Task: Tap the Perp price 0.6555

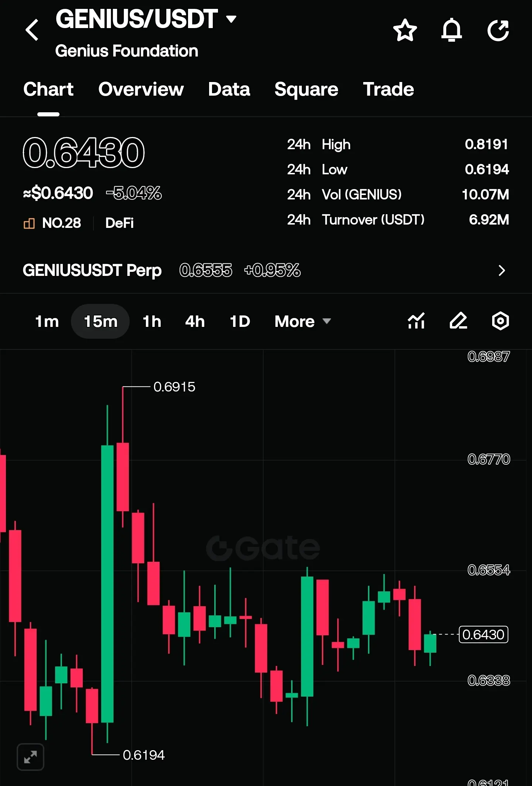Action: 206,270
